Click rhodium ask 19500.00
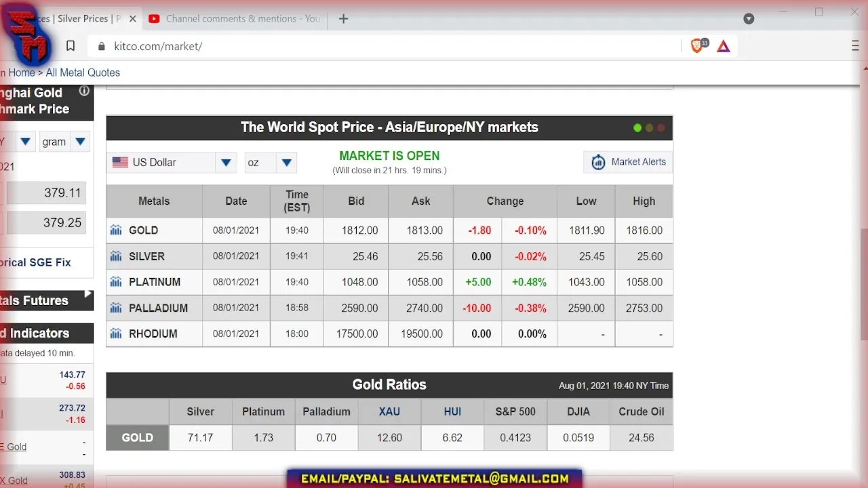This screenshot has height=488, width=868. [422, 333]
